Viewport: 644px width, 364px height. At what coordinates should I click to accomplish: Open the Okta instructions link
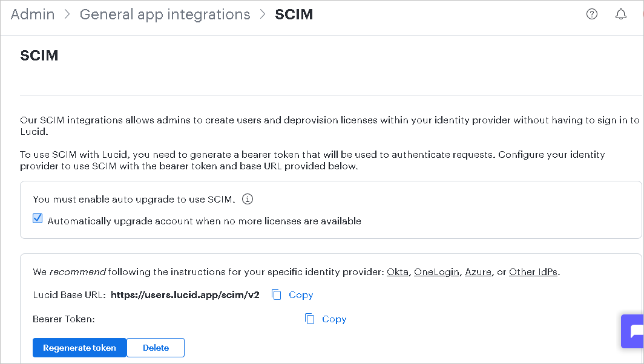click(398, 272)
